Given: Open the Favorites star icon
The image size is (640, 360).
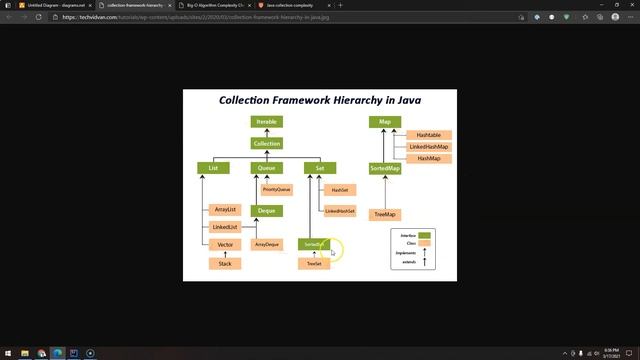Looking at the screenshot, I should click(585, 17).
